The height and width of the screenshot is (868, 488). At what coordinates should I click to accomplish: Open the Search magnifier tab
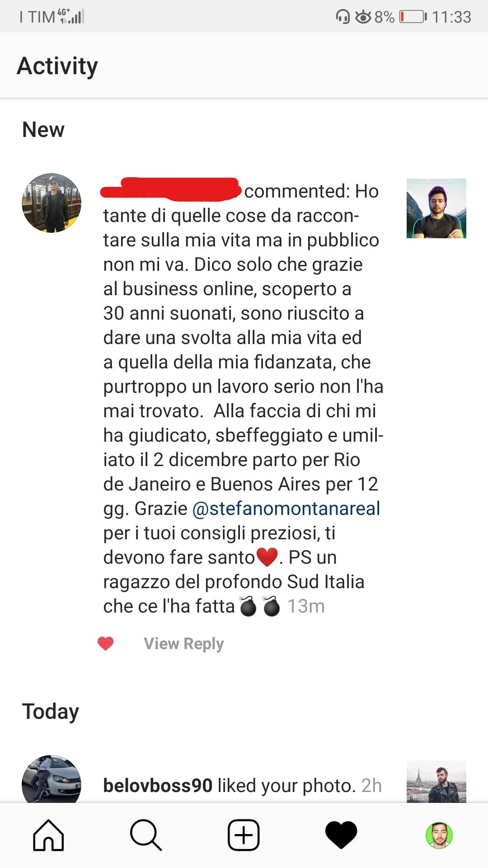146,835
